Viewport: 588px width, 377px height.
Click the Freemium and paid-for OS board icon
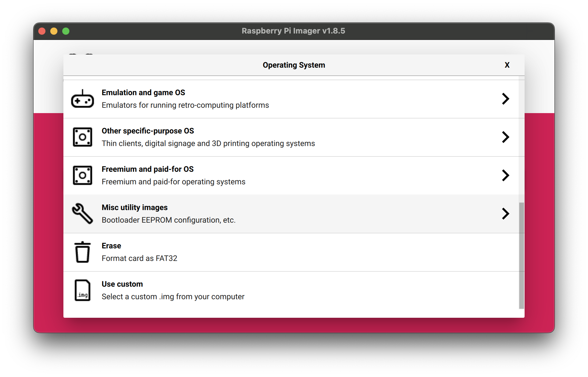click(83, 176)
